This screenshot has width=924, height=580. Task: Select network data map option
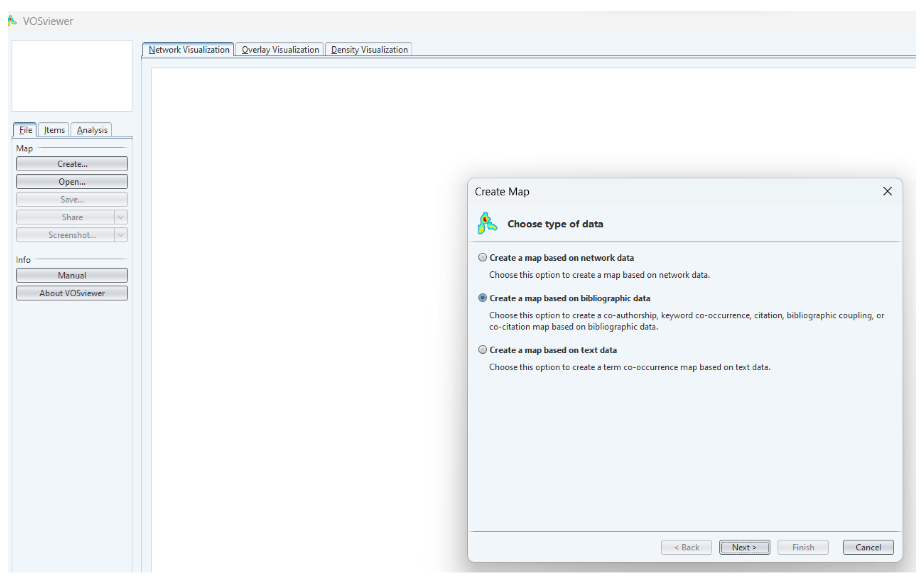click(482, 258)
